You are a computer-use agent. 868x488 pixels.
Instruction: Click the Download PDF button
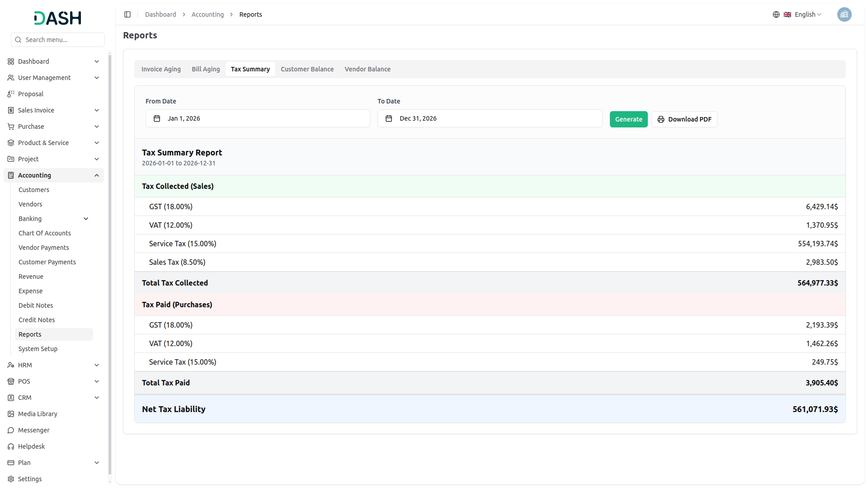pyautogui.click(x=684, y=119)
